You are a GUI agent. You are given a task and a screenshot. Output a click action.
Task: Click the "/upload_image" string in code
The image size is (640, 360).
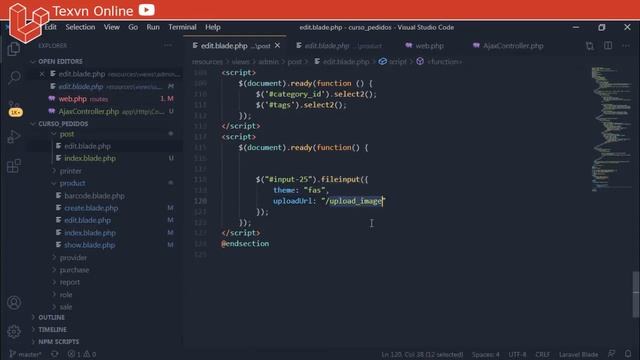(x=353, y=201)
